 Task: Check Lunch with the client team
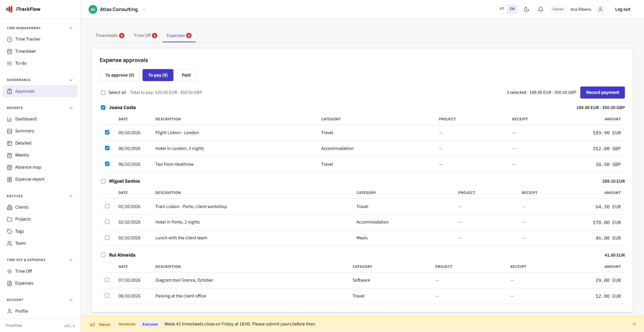(x=107, y=238)
